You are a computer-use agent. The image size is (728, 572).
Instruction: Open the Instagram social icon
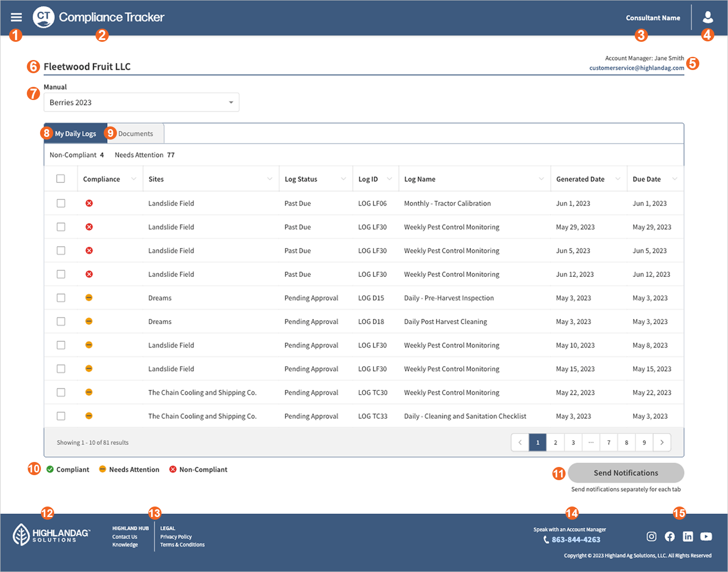652,537
